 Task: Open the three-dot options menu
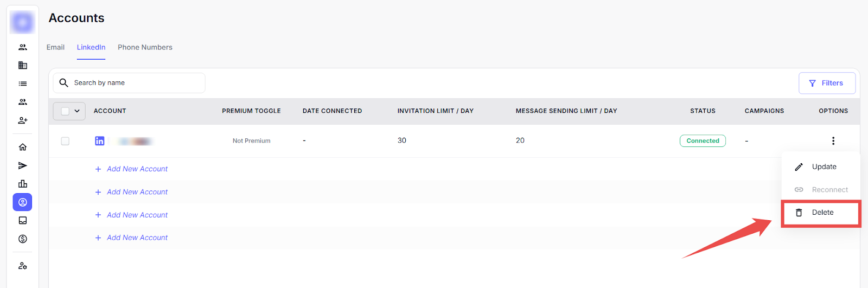click(x=833, y=141)
